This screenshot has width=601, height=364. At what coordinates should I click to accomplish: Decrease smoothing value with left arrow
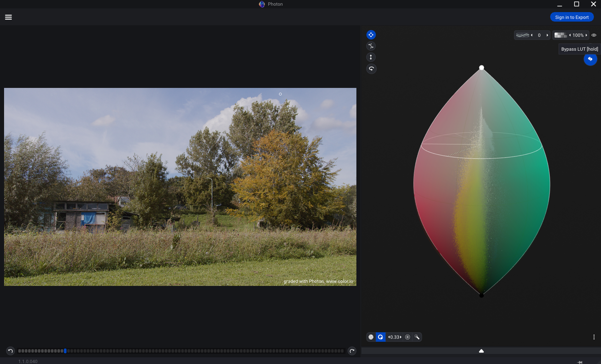pyautogui.click(x=532, y=35)
